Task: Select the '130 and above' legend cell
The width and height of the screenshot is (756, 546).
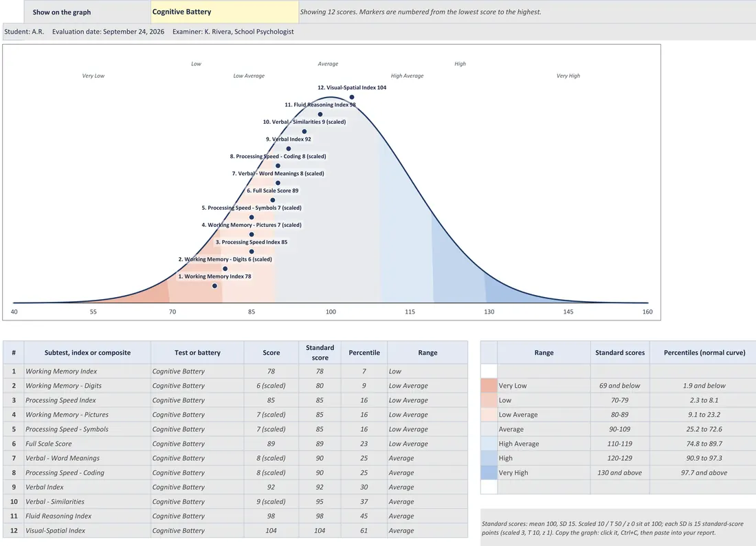Action: click(619, 472)
